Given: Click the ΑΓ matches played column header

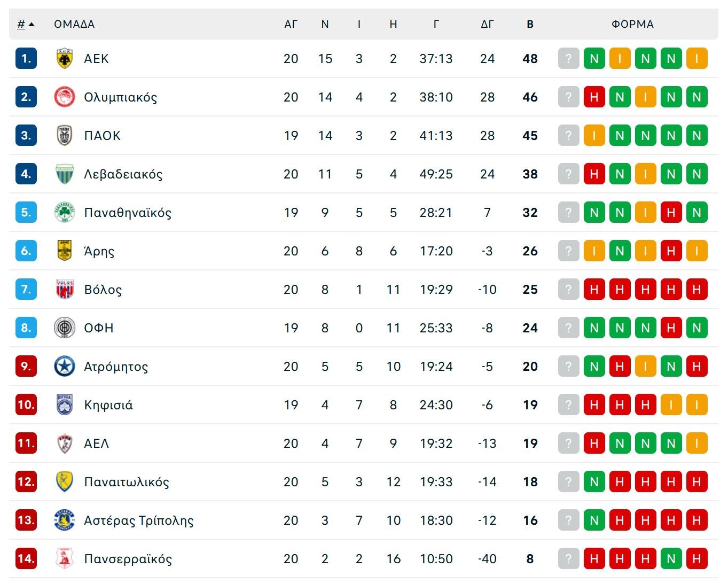Looking at the screenshot, I should coord(291,24).
